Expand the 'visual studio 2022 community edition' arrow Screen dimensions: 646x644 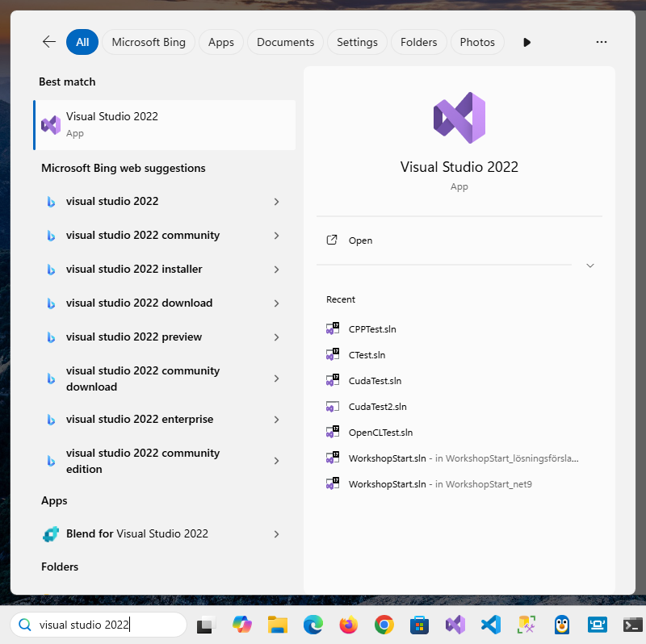(x=277, y=461)
